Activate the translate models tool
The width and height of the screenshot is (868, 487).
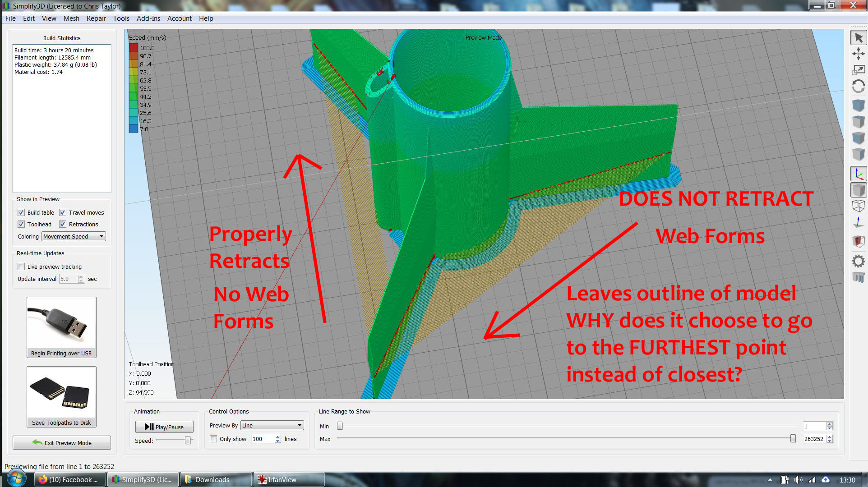coord(858,54)
